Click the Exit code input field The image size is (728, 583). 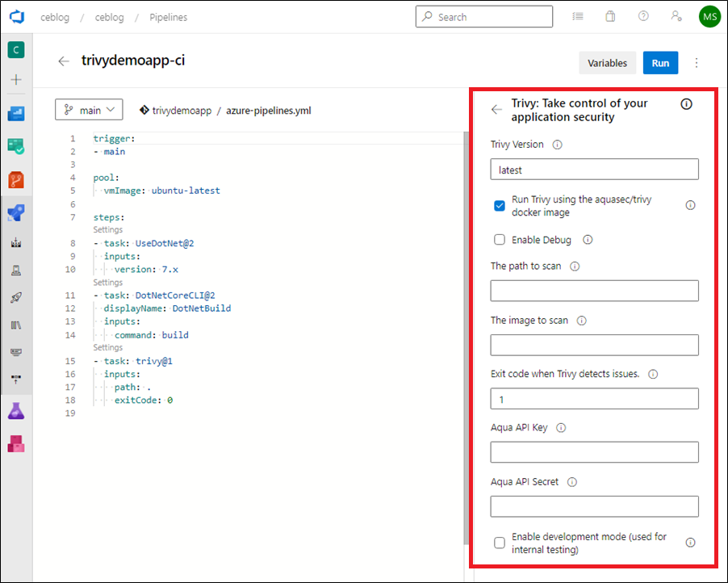pyautogui.click(x=594, y=399)
